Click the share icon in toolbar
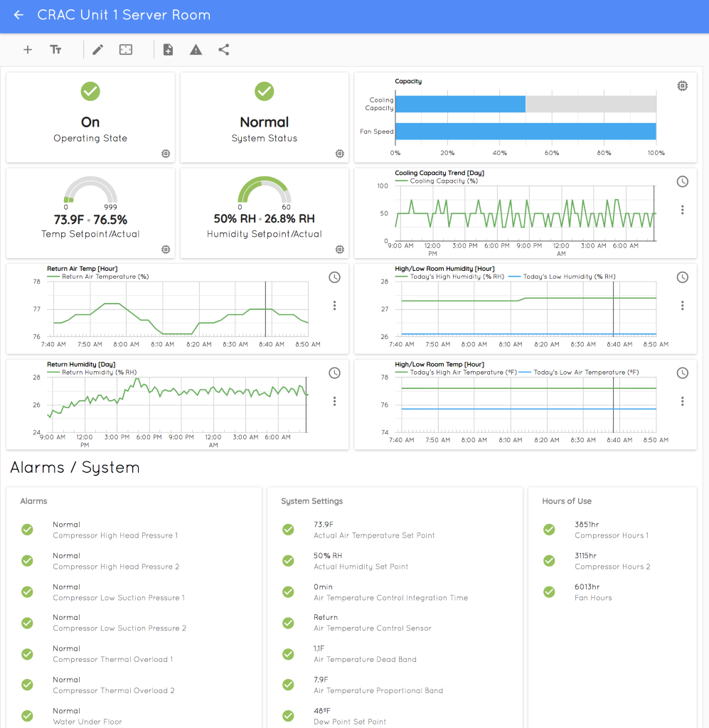709x728 pixels. (223, 50)
